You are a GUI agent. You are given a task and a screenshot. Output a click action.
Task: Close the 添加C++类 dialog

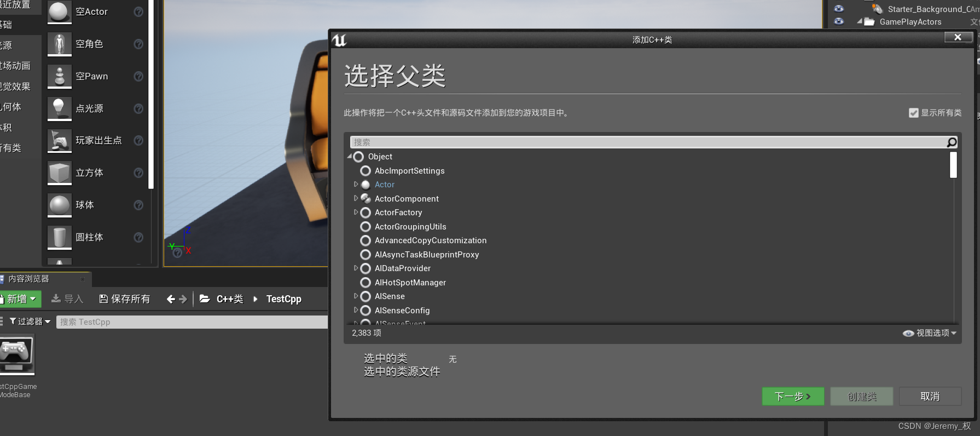(x=958, y=37)
